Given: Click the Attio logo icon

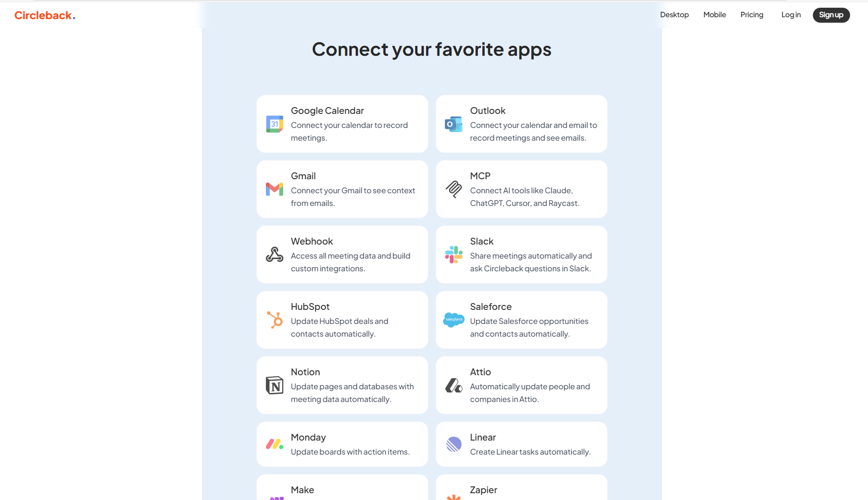Looking at the screenshot, I should tap(454, 385).
